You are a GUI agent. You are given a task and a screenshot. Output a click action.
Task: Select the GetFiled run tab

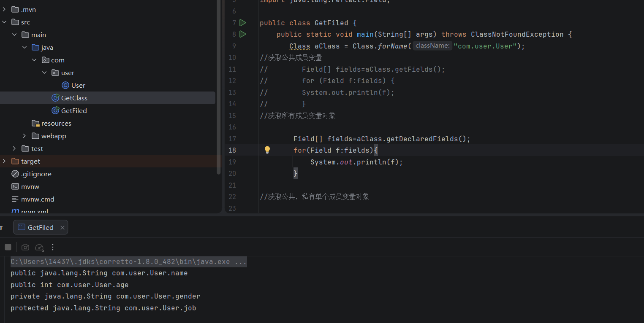41,227
